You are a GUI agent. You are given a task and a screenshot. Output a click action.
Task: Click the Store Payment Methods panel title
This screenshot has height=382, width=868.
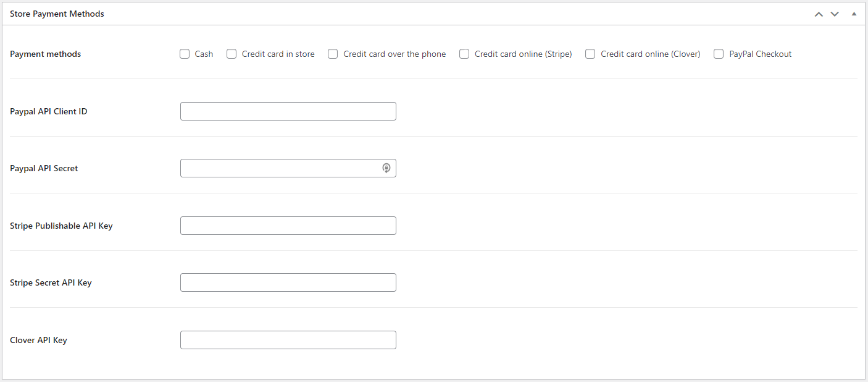pos(57,14)
